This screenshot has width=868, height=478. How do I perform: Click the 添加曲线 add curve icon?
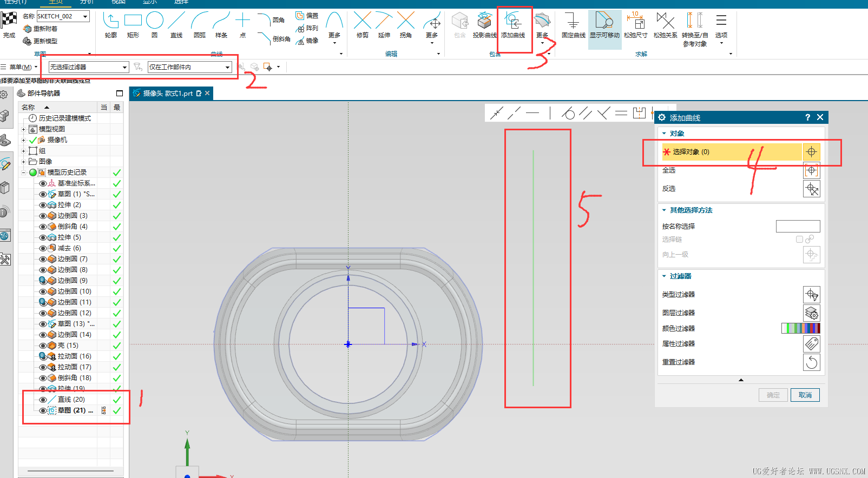(x=513, y=21)
